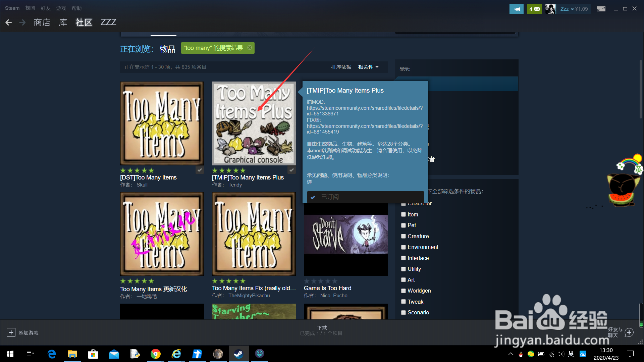
Task: Check the Art filter checkbox
Action: coord(404,280)
